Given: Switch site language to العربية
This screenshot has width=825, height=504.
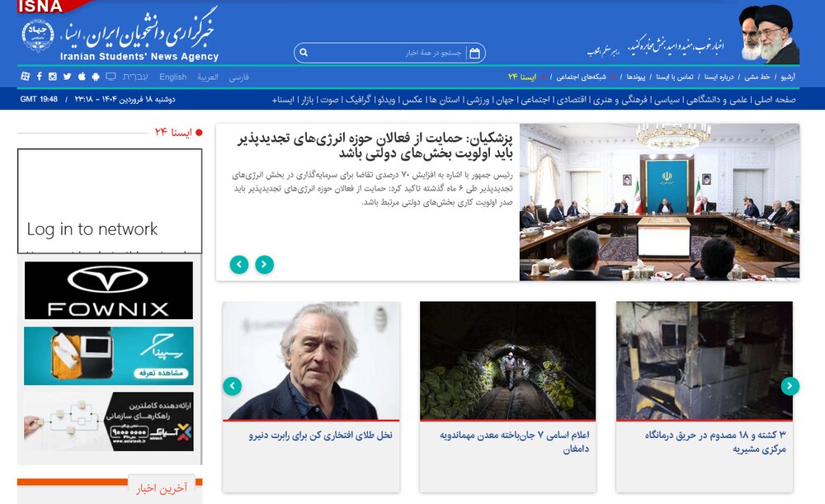Looking at the screenshot, I should pos(208,77).
